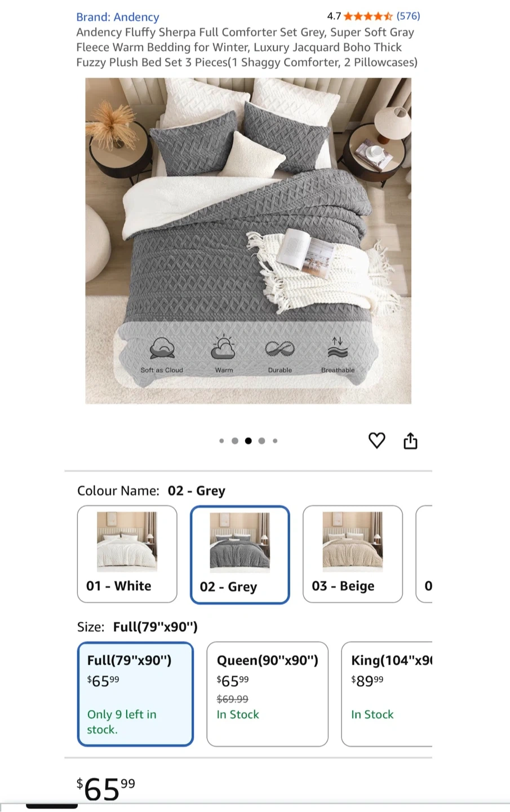Tap the heart wishlist icon

coord(376,440)
